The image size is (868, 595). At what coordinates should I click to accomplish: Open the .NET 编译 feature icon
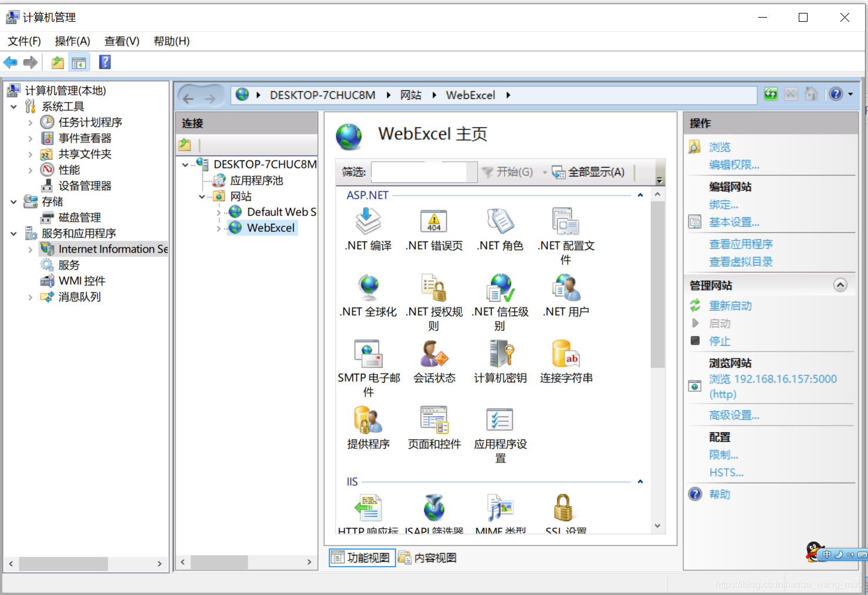pos(369,222)
